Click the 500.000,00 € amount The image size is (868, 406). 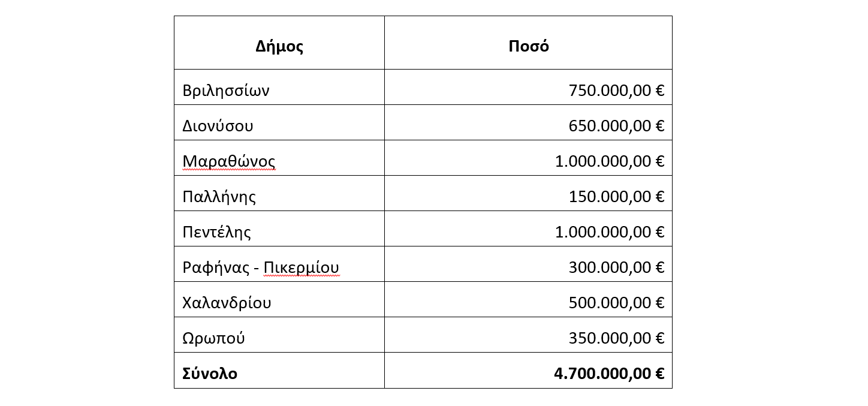click(616, 303)
